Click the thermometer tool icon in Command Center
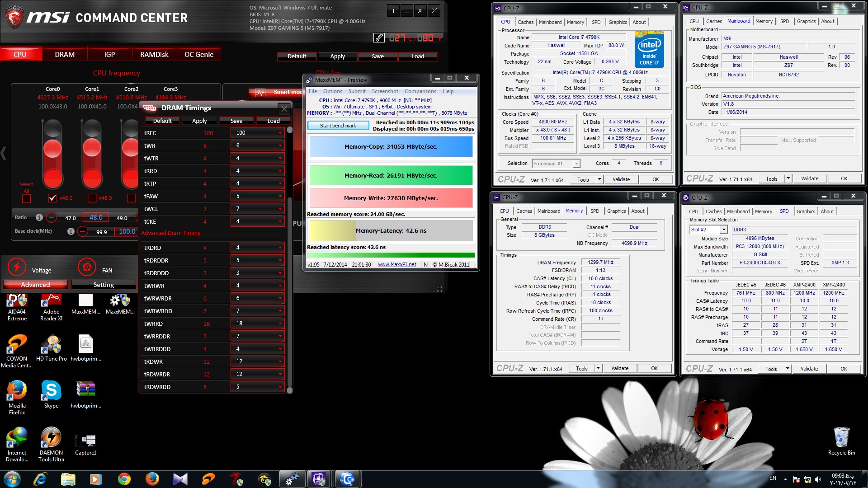This screenshot has width=868, height=488. [x=379, y=38]
